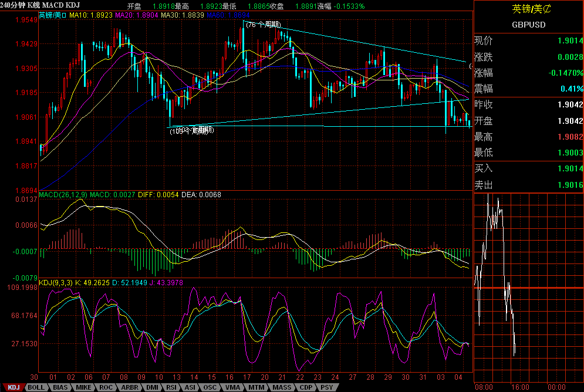Click the MACD(26,12,9) indicator label

63,194
